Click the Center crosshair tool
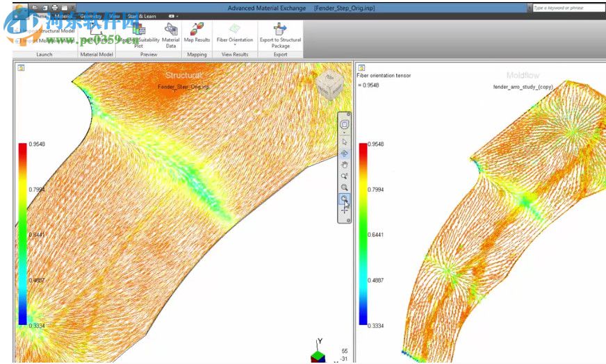 pos(345,210)
